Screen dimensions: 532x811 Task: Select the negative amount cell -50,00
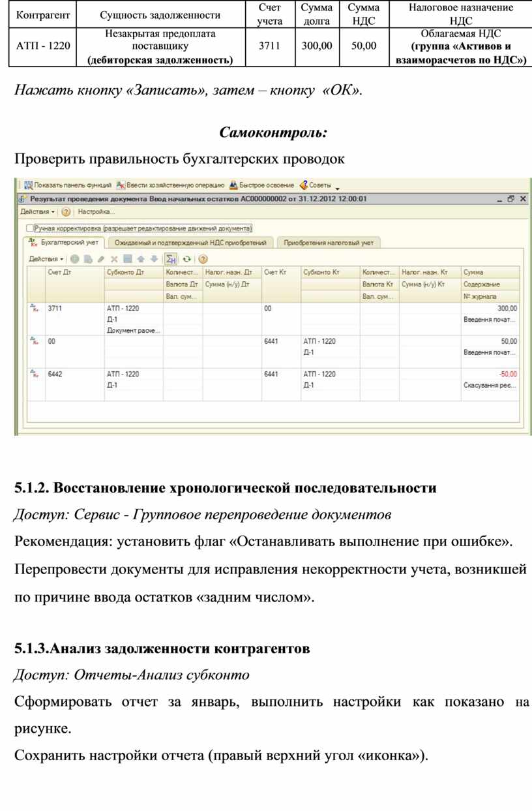pos(490,374)
